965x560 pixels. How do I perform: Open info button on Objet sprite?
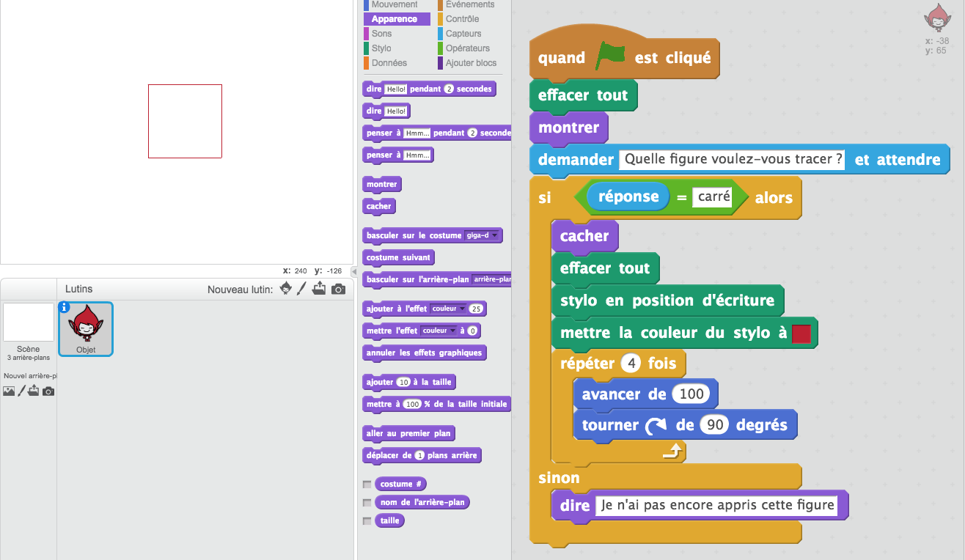tap(65, 308)
